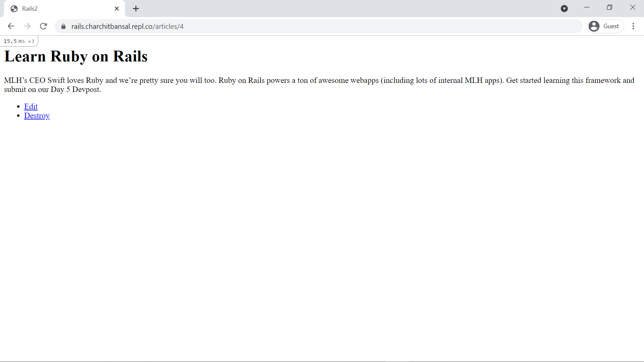The width and height of the screenshot is (644, 362).
Task: Restore down the browser window
Action: click(x=609, y=7)
